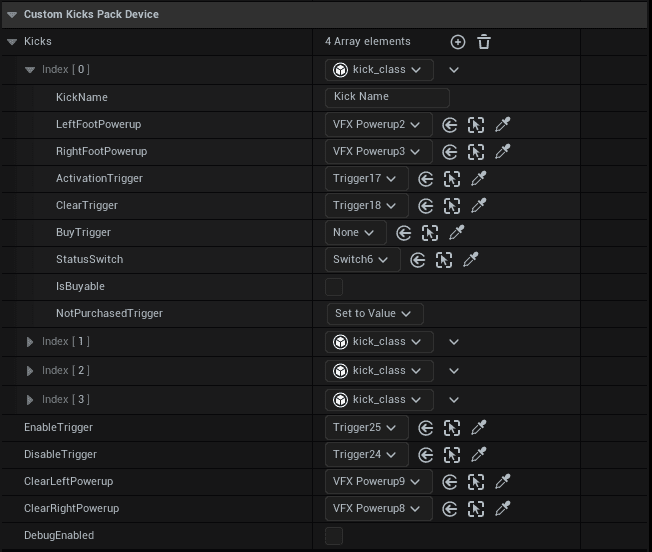This screenshot has height=552, width=652.
Task: Select ClearRightPowerup actor in viewport icon
Action: (x=476, y=509)
